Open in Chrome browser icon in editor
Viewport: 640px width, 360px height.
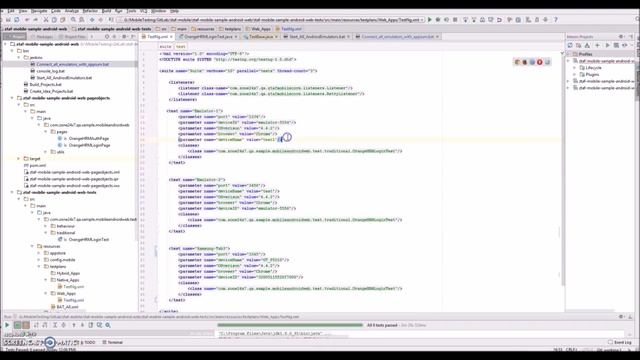[x=518, y=62]
